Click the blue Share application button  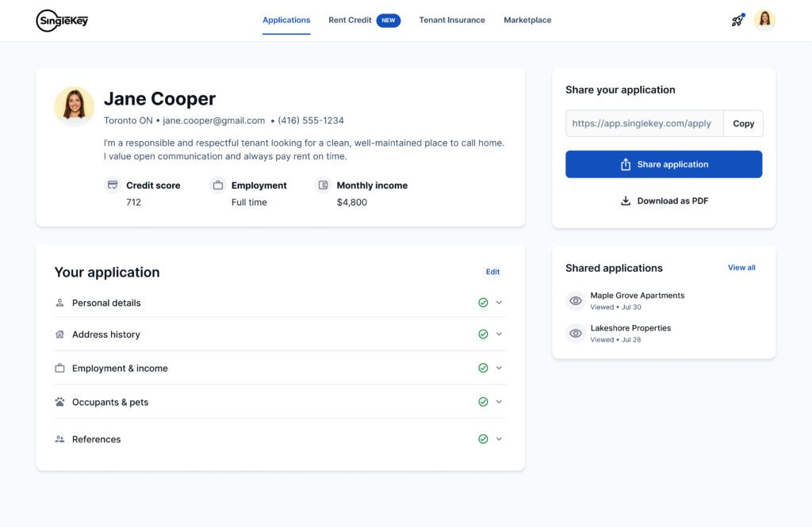664,164
